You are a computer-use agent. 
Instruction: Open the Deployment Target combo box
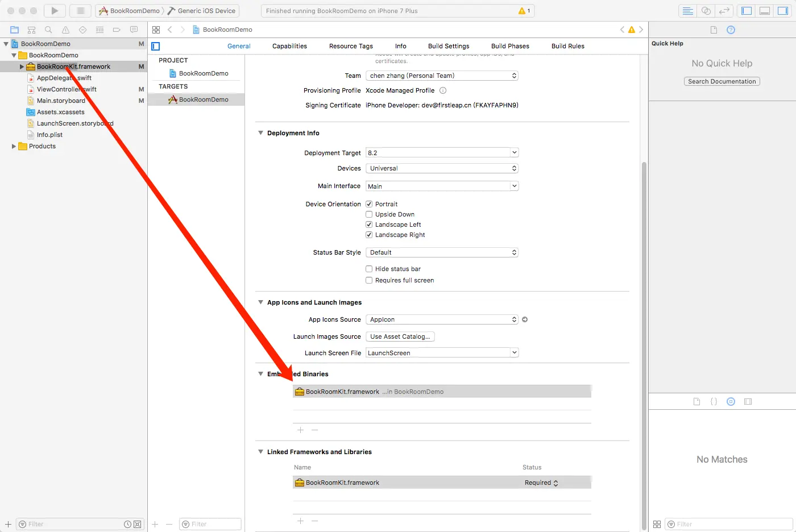click(x=442, y=153)
